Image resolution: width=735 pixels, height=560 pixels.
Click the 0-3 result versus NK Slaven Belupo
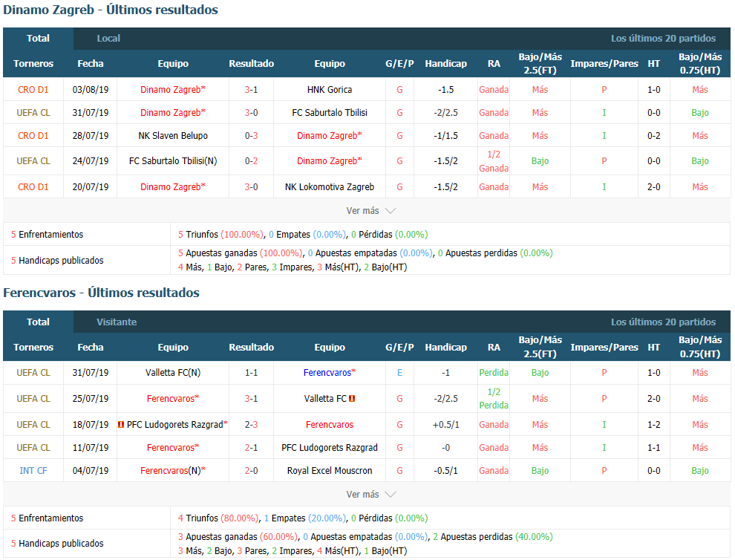(251, 136)
